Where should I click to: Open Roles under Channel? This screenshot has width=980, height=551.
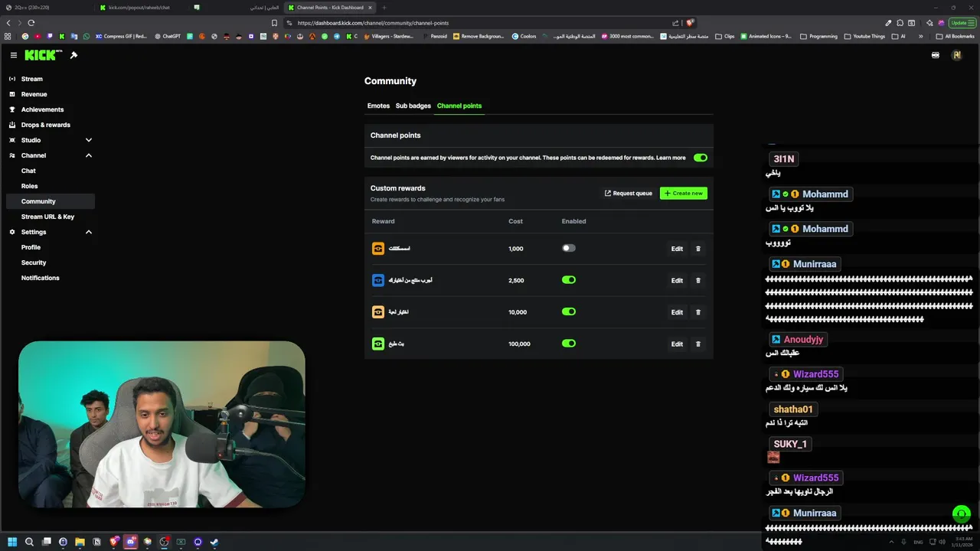click(x=51, y=186)
